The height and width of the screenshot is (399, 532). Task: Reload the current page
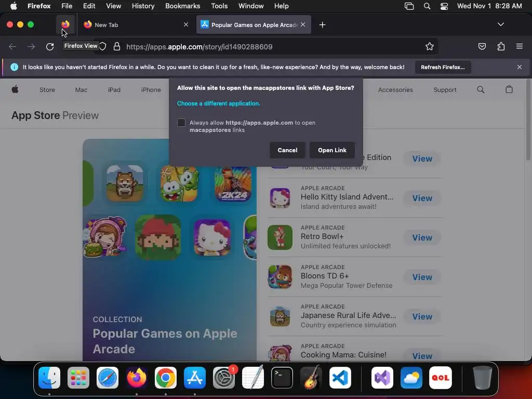pyautogui.click(x=50, y=46)
